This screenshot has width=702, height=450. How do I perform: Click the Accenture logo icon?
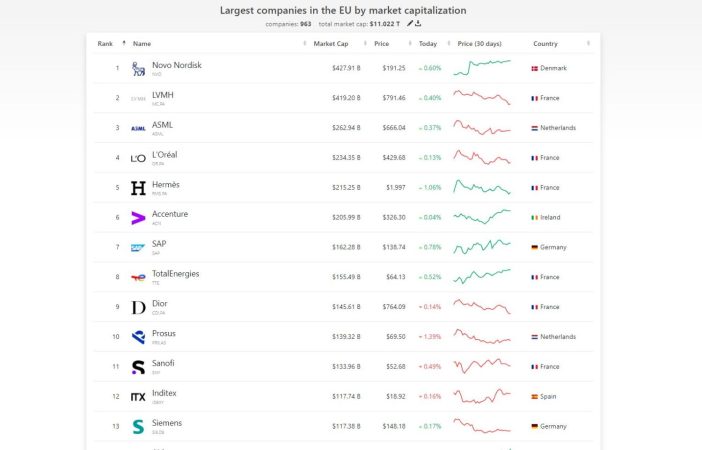point(138,217)
